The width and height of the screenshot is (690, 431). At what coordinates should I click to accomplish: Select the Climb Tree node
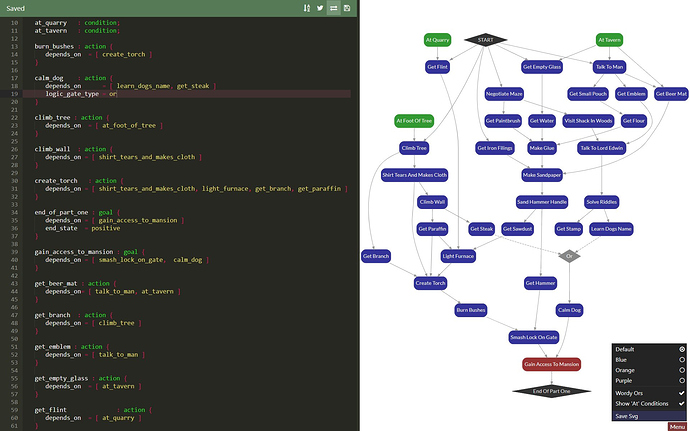[414, 148]
